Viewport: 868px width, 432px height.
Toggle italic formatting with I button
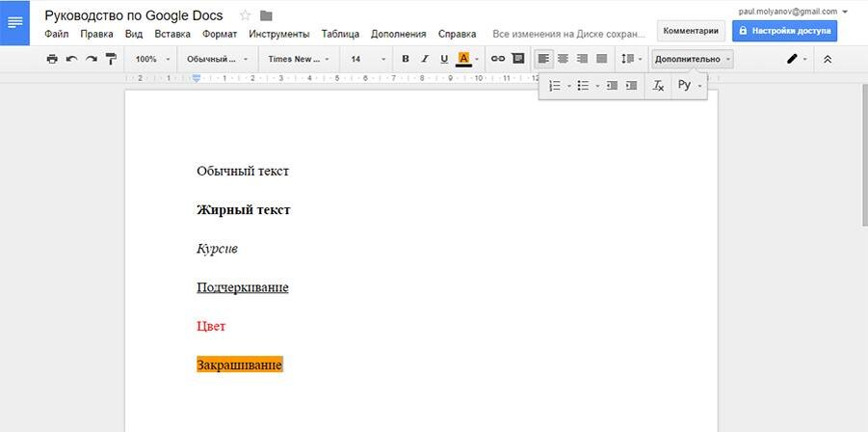point(425,59)
